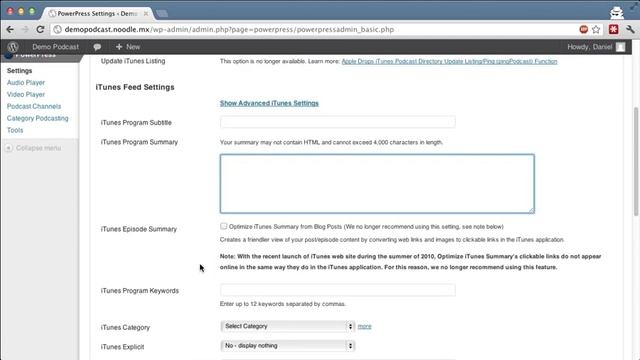
Task: Bookmark this page with the star icon
Action: tap(596, 29)
